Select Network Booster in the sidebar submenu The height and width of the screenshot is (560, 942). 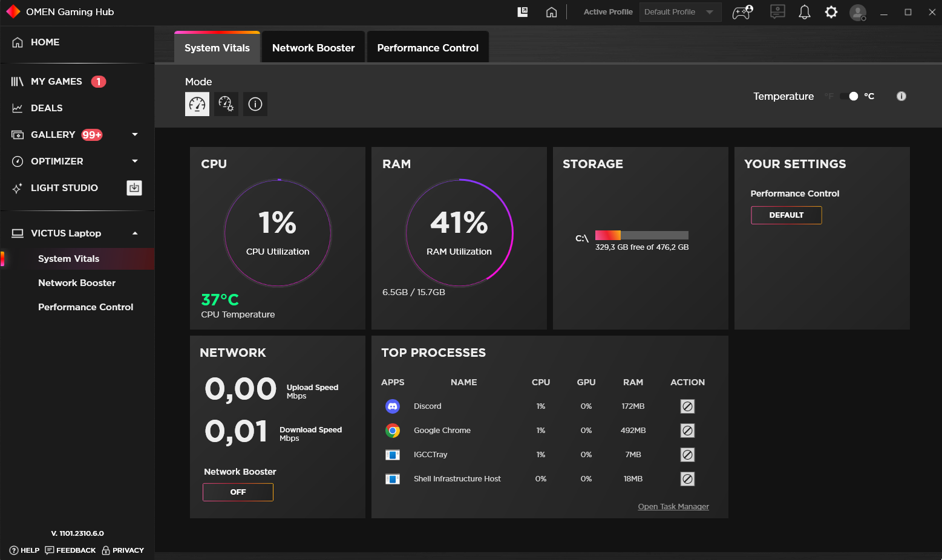point(77,283)
